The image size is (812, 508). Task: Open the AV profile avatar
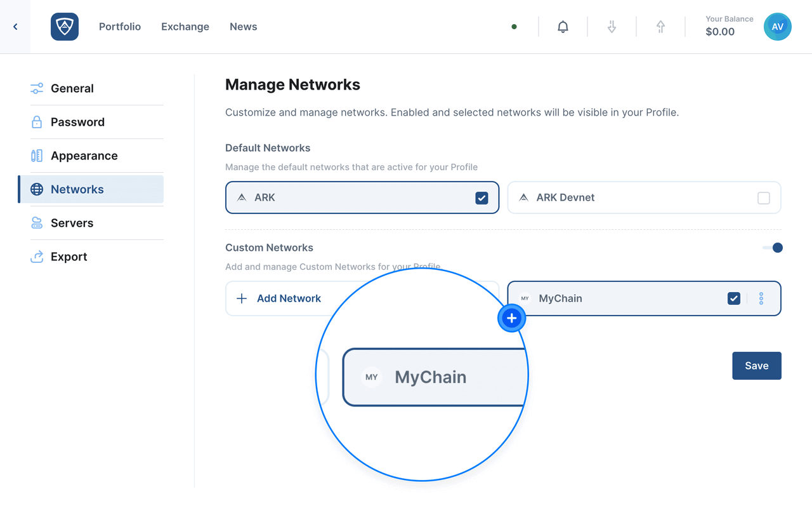click(x=777, y=27)
